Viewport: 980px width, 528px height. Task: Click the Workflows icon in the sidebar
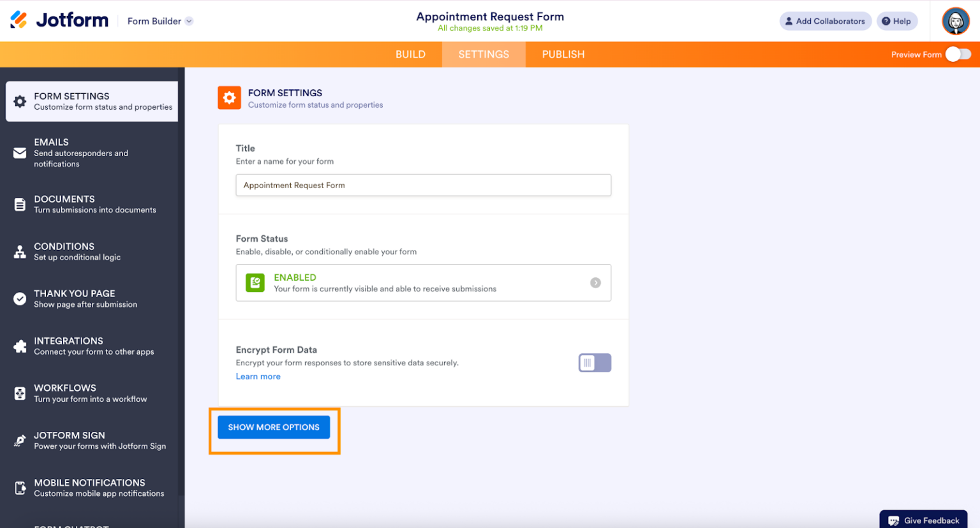click(19, 392)
